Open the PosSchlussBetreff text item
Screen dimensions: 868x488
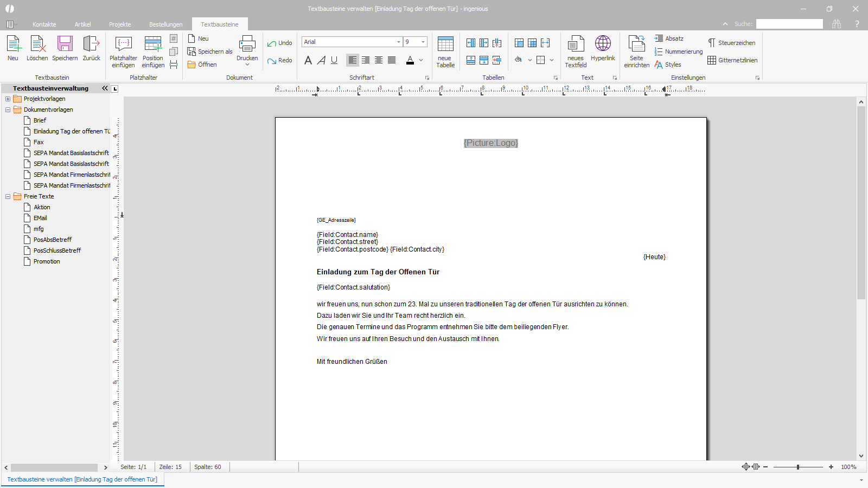point(57,251)
